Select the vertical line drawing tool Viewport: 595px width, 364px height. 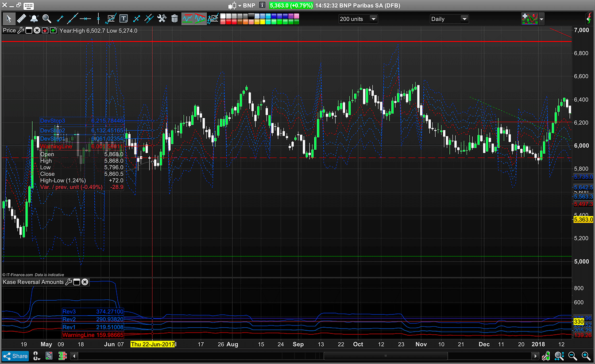point(98,19)
